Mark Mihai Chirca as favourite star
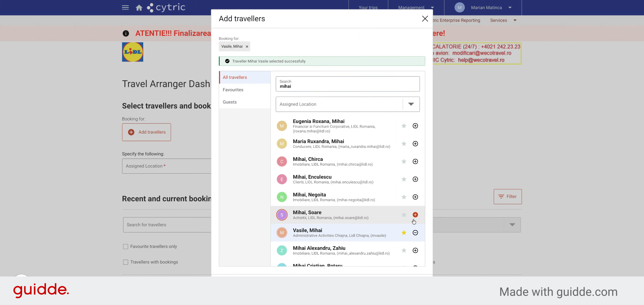 [404, 162]
